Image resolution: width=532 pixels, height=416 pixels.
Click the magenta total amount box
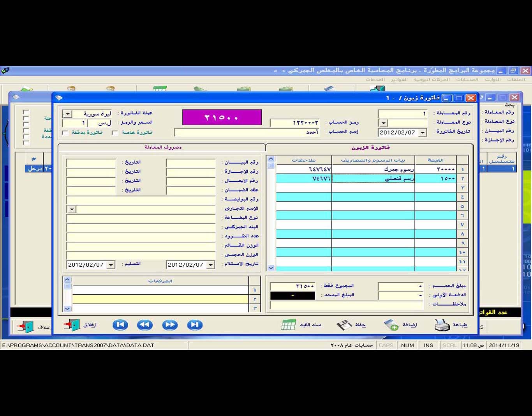pyautogui.click(x=222, y=117)
